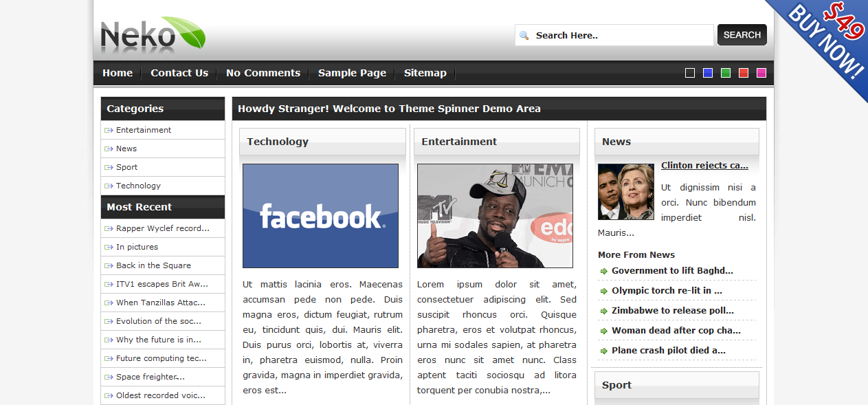Select the white theme color swatch
Screen dimensions: 868x405
[690, 73]
